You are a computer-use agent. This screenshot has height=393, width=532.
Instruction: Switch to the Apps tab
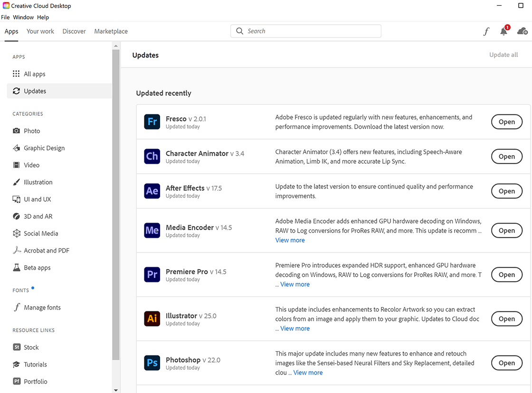coord(11,31)
